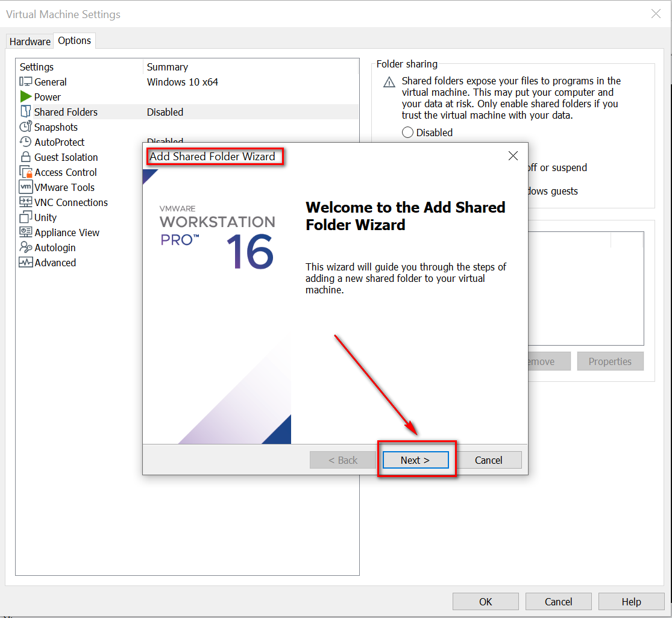Click the AutoProtect clock icon
The height and width of the screenshot is (618, 672).
[26, 142]
